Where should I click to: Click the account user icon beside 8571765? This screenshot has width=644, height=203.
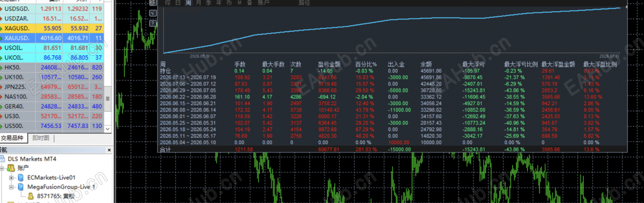point(30,197)
